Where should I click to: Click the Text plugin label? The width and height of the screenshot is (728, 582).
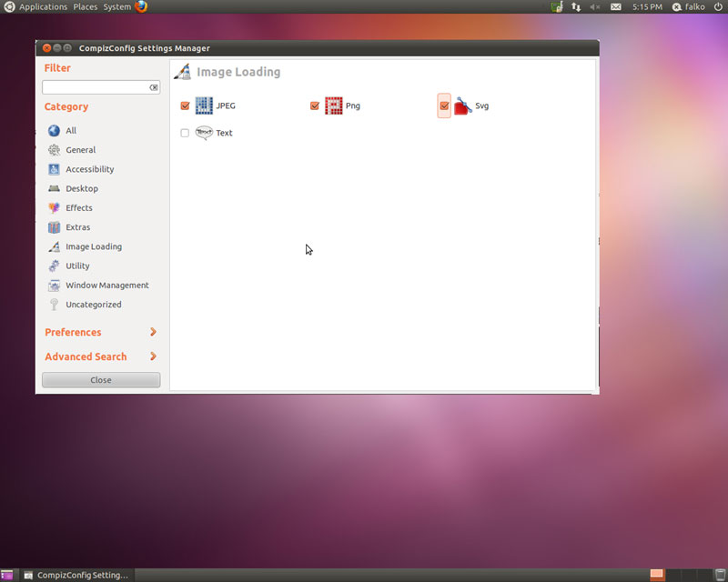[x=224, y=133]
